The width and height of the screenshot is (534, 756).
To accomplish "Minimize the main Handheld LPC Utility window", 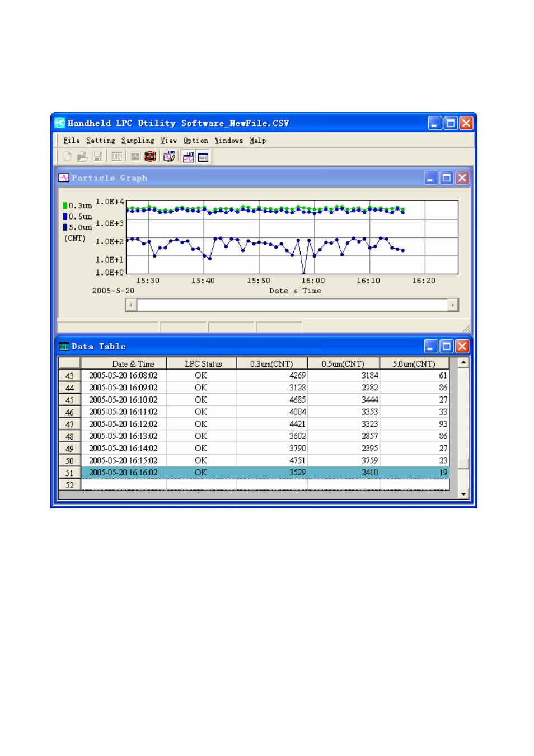I will (x=435, y=123).
